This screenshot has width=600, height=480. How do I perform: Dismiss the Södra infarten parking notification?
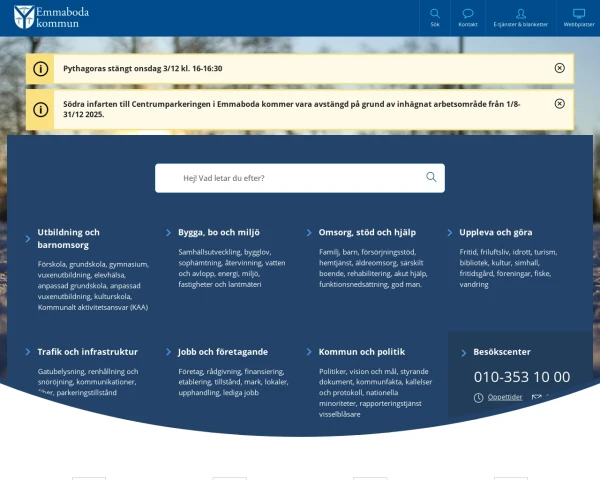click(x=559, y=104)
